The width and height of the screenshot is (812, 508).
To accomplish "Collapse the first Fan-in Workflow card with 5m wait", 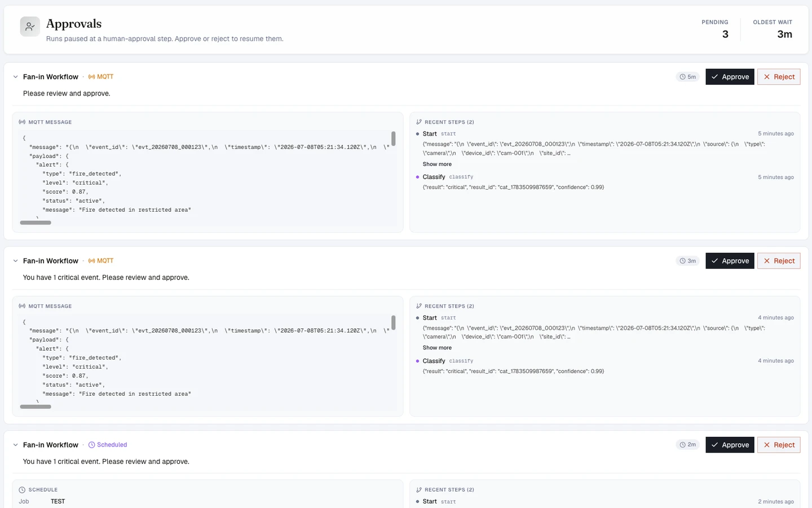I will click(x=15, y=77).
